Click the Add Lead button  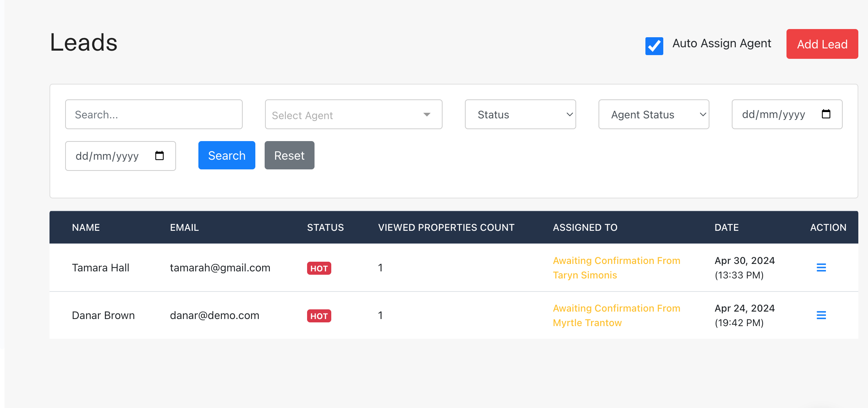point(822,44)
